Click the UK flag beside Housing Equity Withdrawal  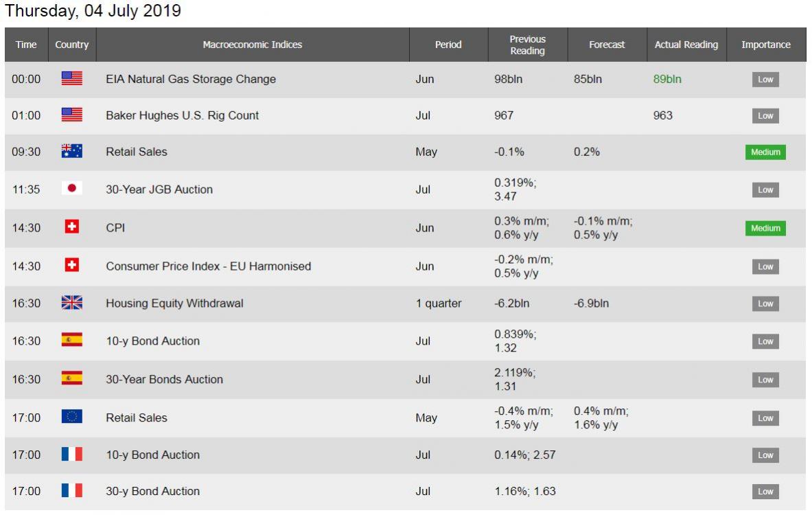72,303
